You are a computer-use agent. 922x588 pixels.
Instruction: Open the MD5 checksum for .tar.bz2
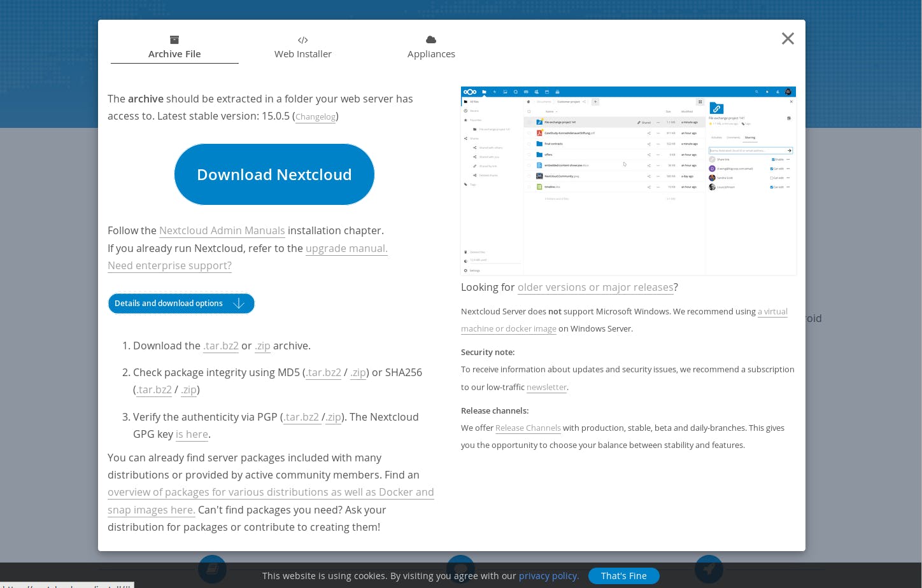pyautogui.click(x=323, y=372)
